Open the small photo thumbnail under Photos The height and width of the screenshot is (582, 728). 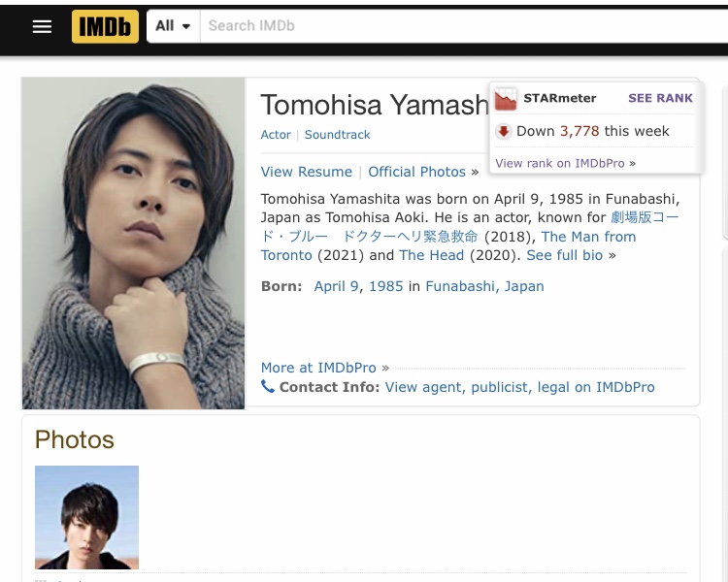[x=86, y=517]
